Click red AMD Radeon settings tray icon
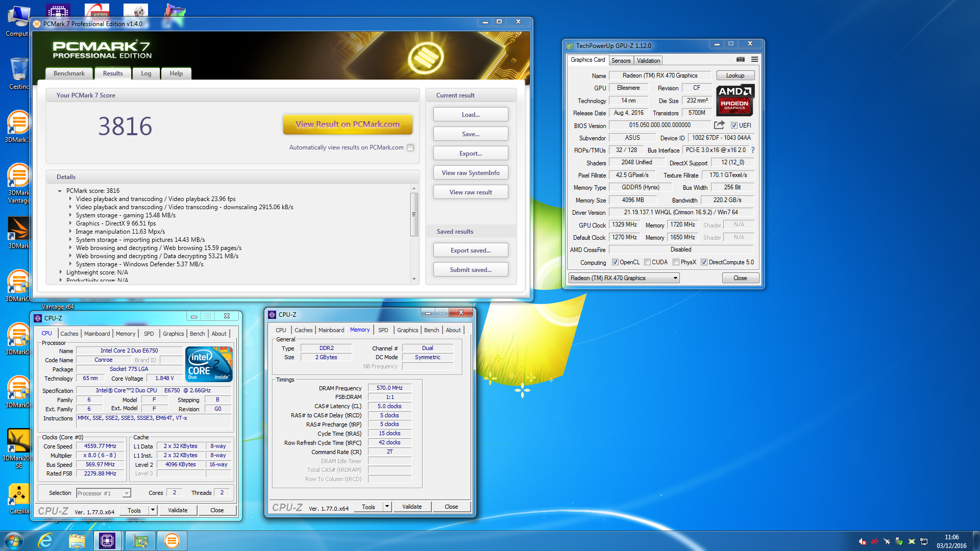The height and width of the screenshot is (551, 980). 875,541
